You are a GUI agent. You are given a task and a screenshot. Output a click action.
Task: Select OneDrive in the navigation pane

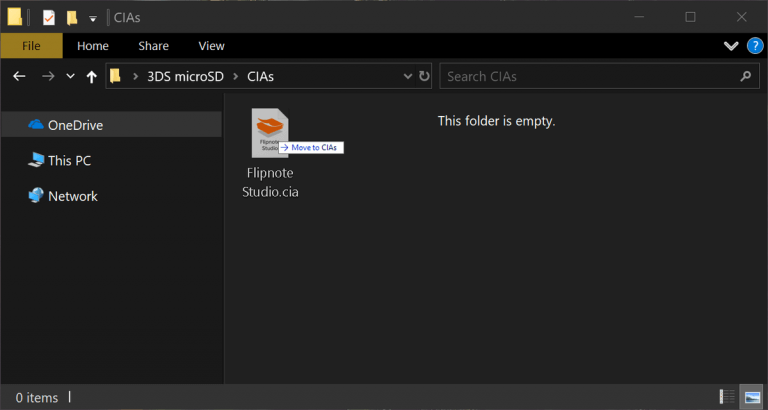(x=75, y=125)
